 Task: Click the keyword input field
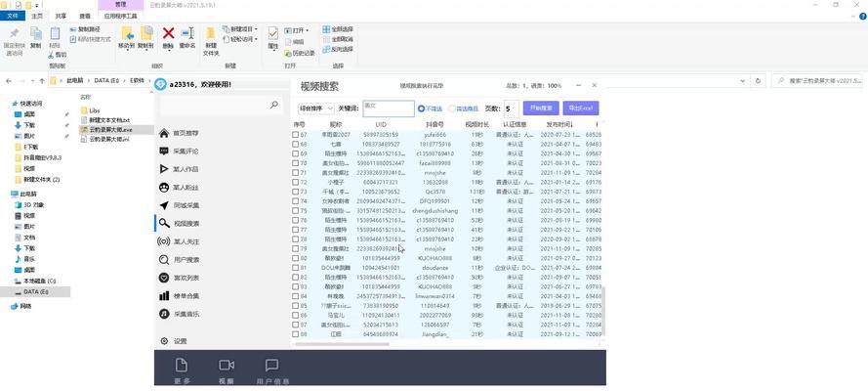tap(389, 109)
